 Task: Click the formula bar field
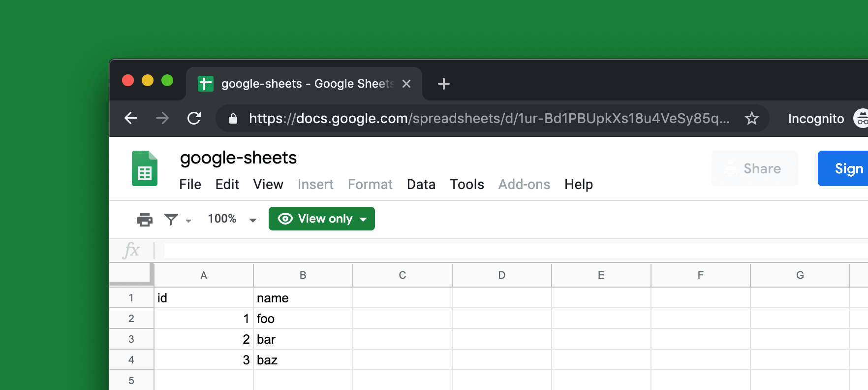click(516, 250)
